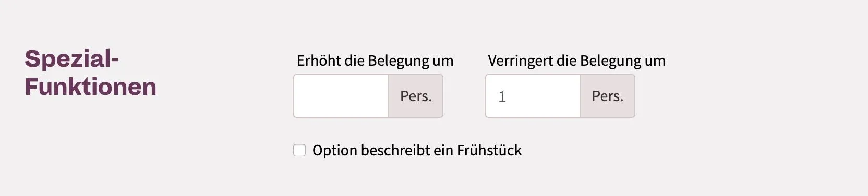Viewport: 868px width, 196px height.
Task: Click the word 'Spezial-' in the heading
Action: click(72, 59)
